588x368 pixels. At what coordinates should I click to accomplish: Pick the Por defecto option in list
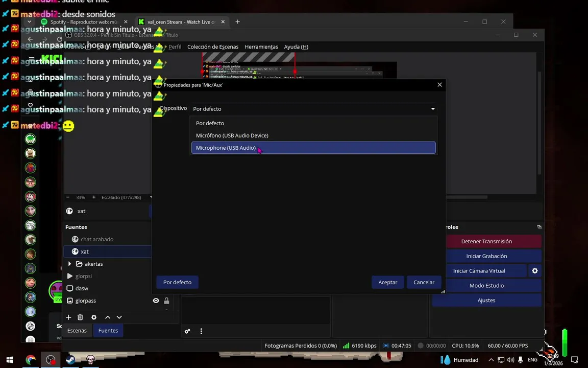point(313,123)
